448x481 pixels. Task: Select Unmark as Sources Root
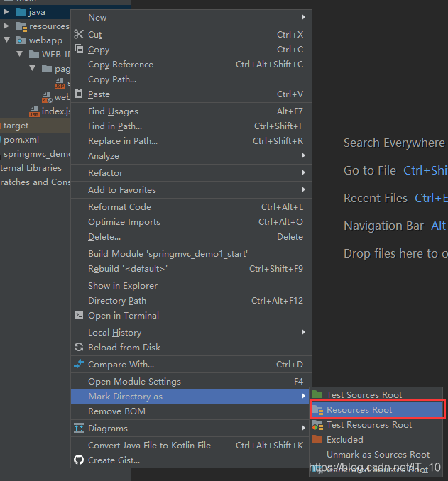point(376,454)
